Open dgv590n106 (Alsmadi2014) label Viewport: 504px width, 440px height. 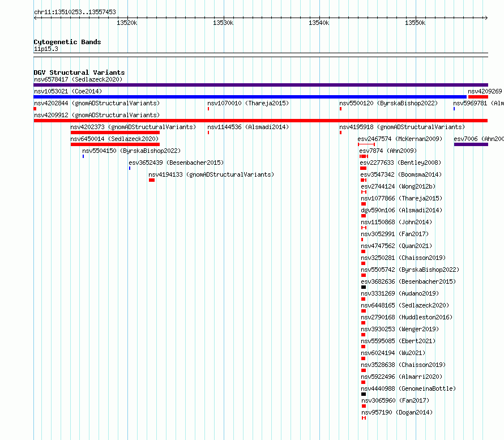(x=402, y=210)
